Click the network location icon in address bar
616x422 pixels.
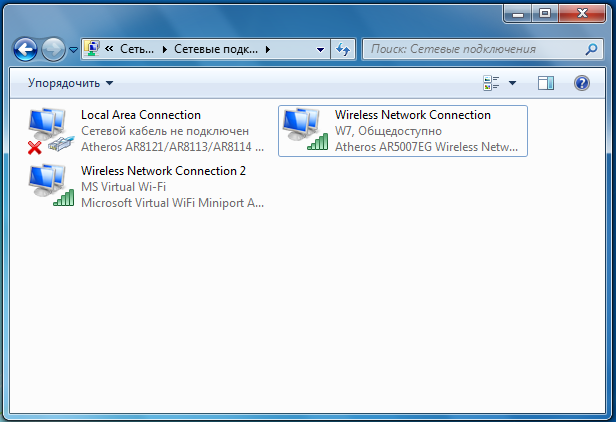point(92,48)
